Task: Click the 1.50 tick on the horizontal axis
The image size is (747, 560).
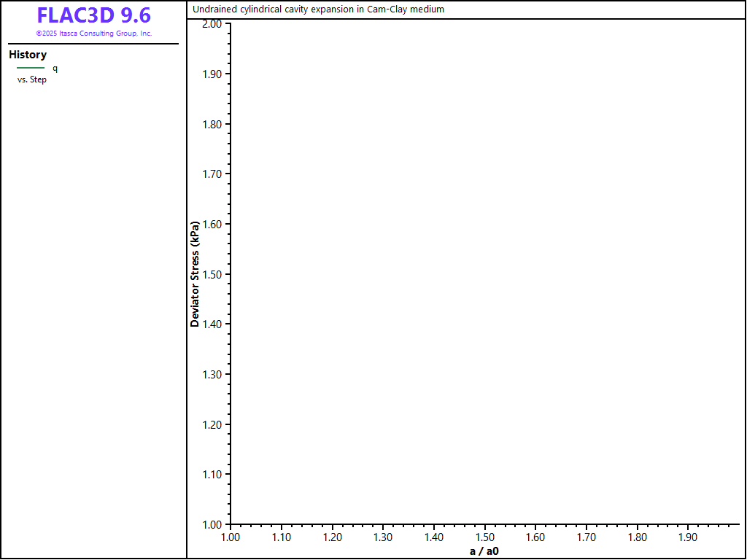Action: (x=485, y=537)
